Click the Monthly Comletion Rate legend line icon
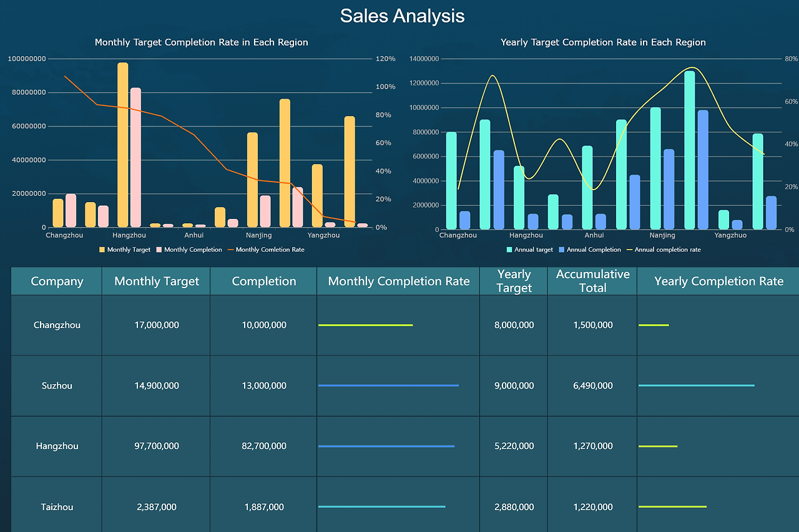The height and width of the screenshot is (532, 799). [231, 249]
